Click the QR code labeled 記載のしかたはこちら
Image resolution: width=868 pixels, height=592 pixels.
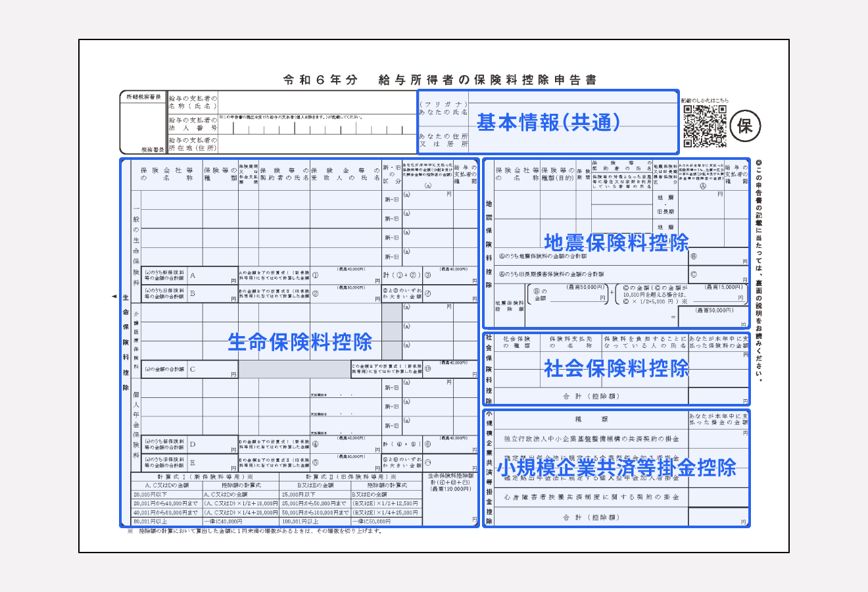click(x=705, y=126)
